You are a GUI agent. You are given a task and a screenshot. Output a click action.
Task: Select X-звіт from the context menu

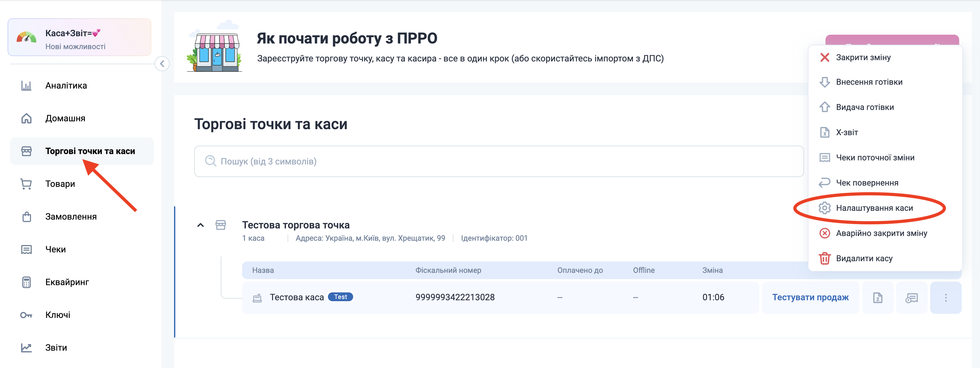coord(847,132)
